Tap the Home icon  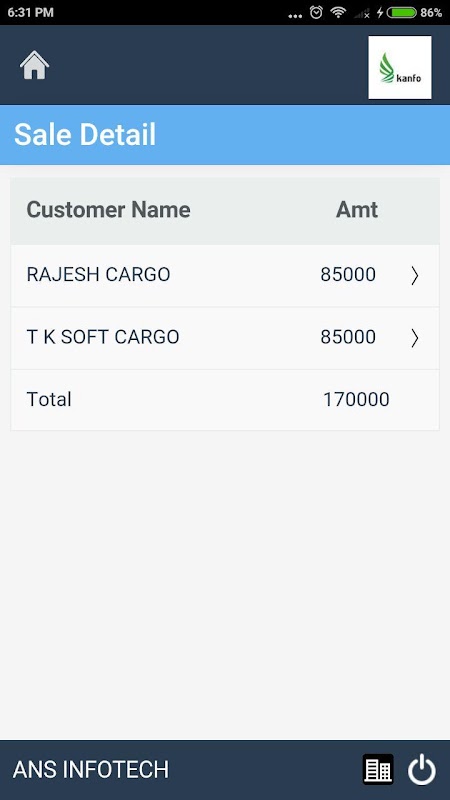click(x=34, y=65)
